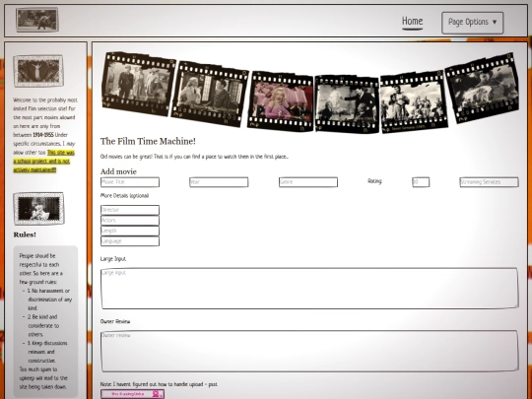Open the second filmstrip frame thumbnail
Viewport: 532px width, 399px height.
point(210,94)
